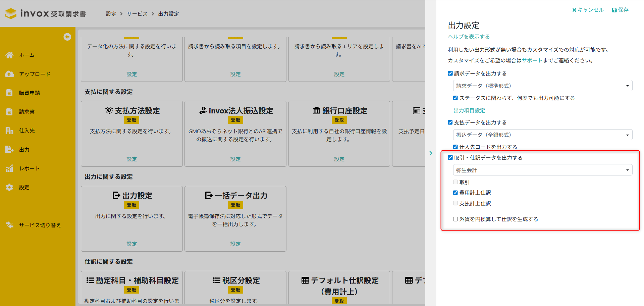Select 請求書 in the sidebar menu
Image resolution: width=644 pixels, height=306 pixels.
[27, 112]
